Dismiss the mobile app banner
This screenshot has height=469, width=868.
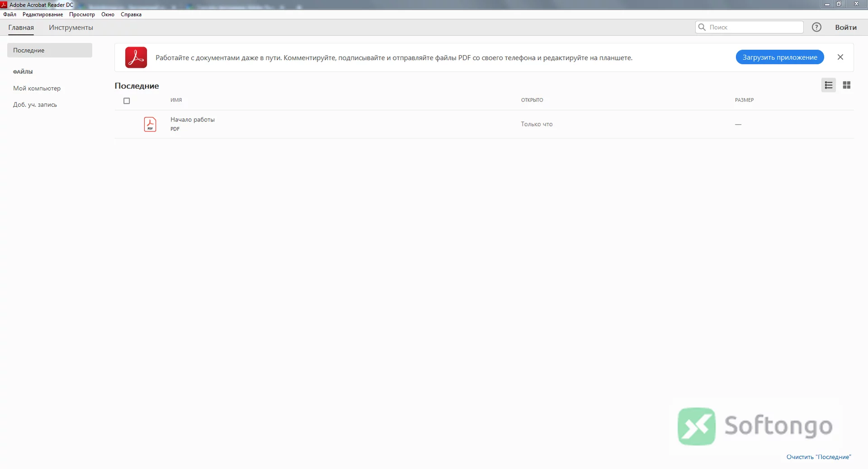(x=840, y=57)
